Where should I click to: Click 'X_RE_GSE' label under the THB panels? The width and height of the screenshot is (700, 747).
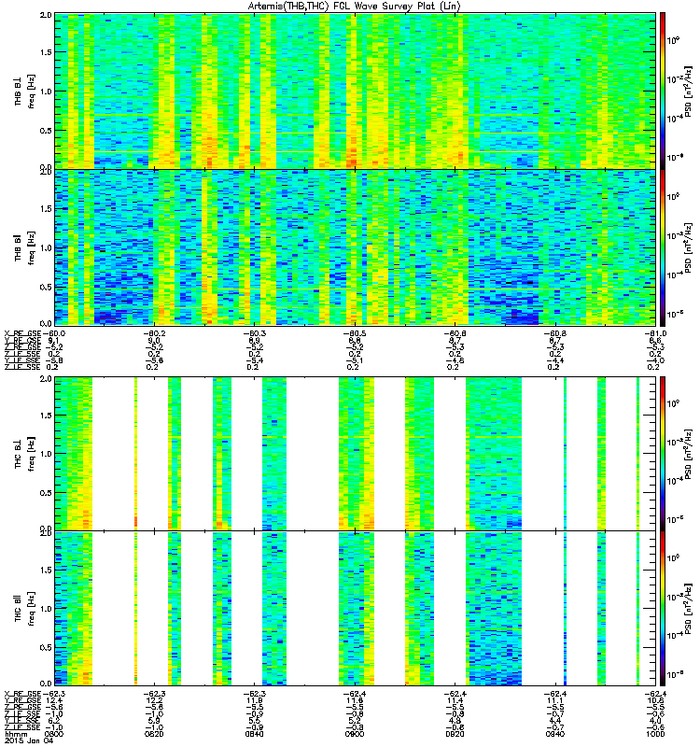(22, 333)
